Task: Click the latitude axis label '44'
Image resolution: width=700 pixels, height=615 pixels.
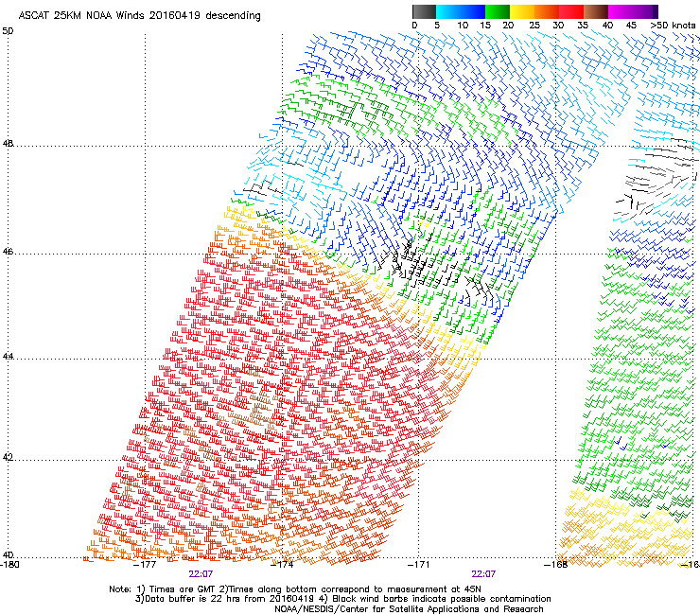Action: 8,357
